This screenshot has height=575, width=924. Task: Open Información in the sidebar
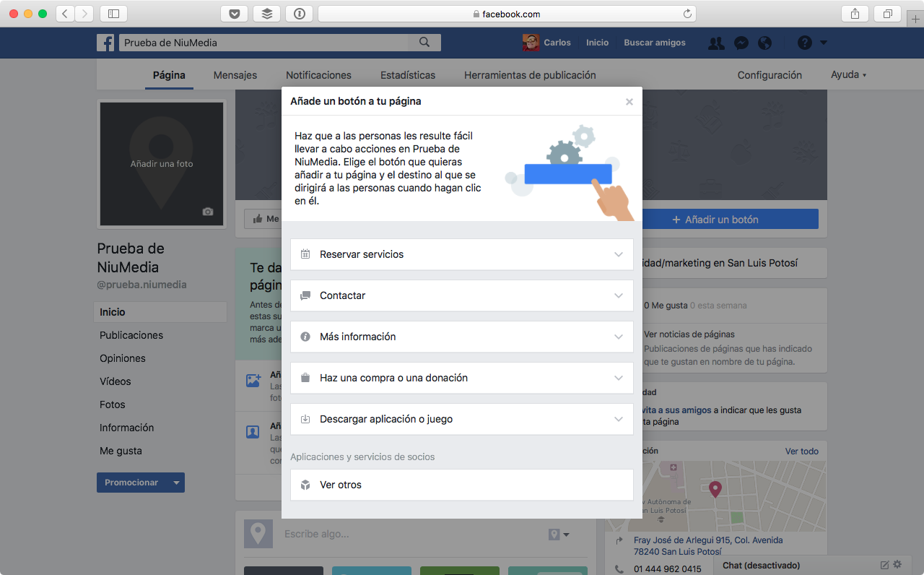point(127,428)
